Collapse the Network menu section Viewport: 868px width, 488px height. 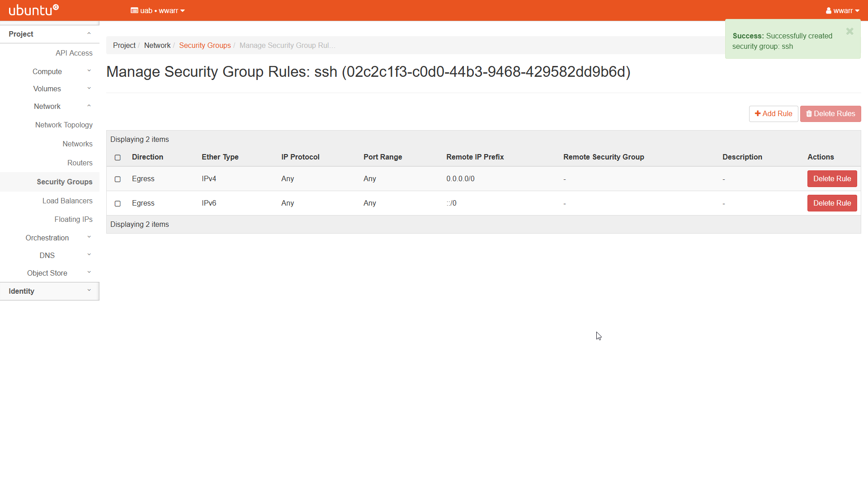(x=50, y=106)
